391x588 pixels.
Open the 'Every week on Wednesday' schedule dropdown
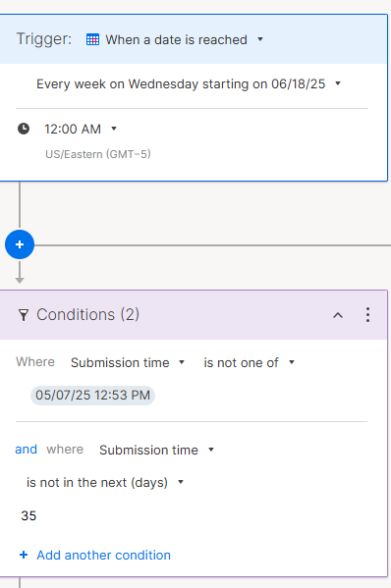pyautogui.click(x=189, y=83)
